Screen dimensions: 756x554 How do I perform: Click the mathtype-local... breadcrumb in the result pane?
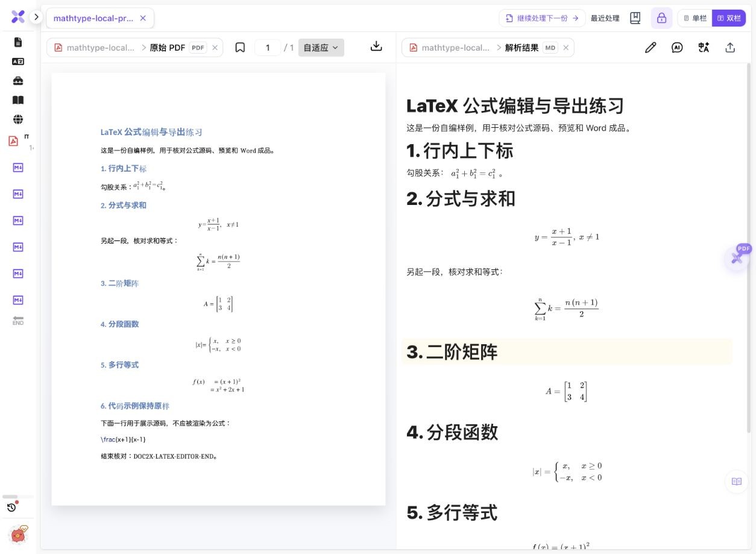456,48
